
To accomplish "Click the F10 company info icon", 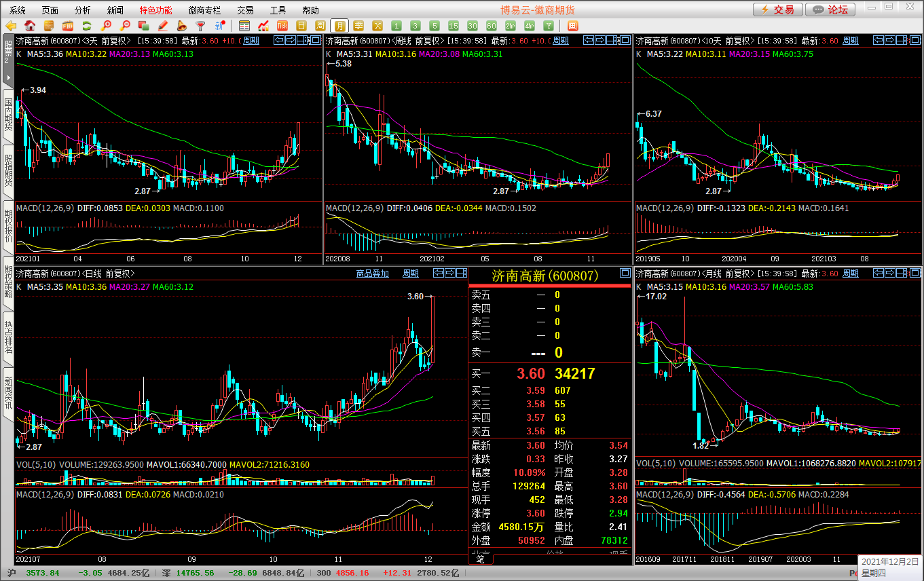I will (67, 26).
